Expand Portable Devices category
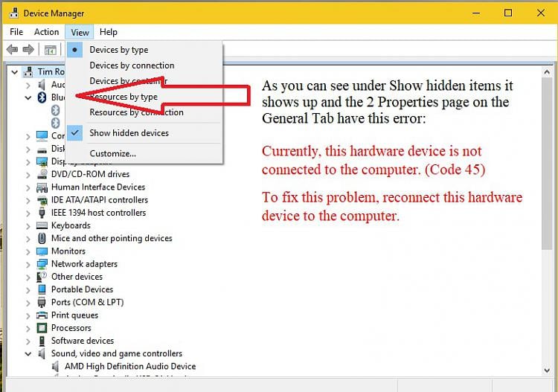This screenshot has height=392, width=558. (x=28, y=290)
